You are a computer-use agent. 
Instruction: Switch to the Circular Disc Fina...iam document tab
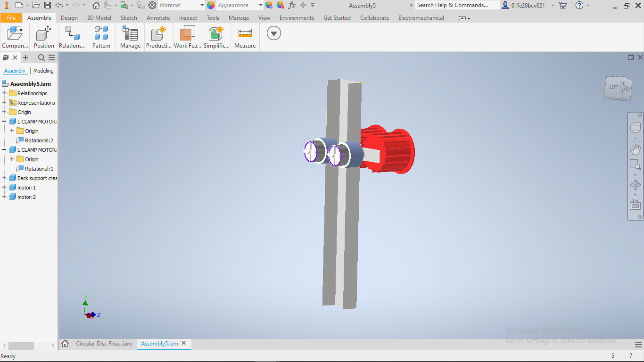click(x=104, y=344)
